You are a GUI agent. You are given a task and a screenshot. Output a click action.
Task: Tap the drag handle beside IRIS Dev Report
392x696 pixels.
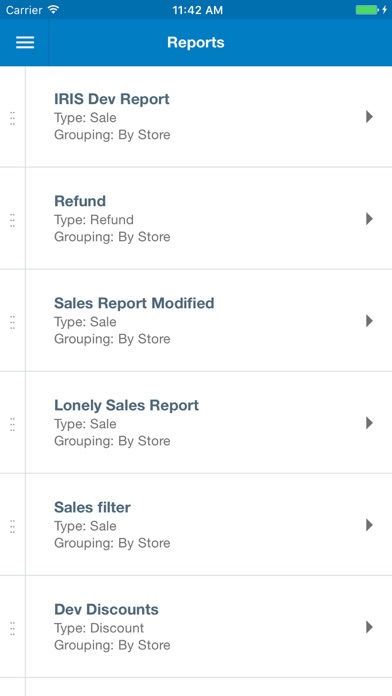coord(12,118)
